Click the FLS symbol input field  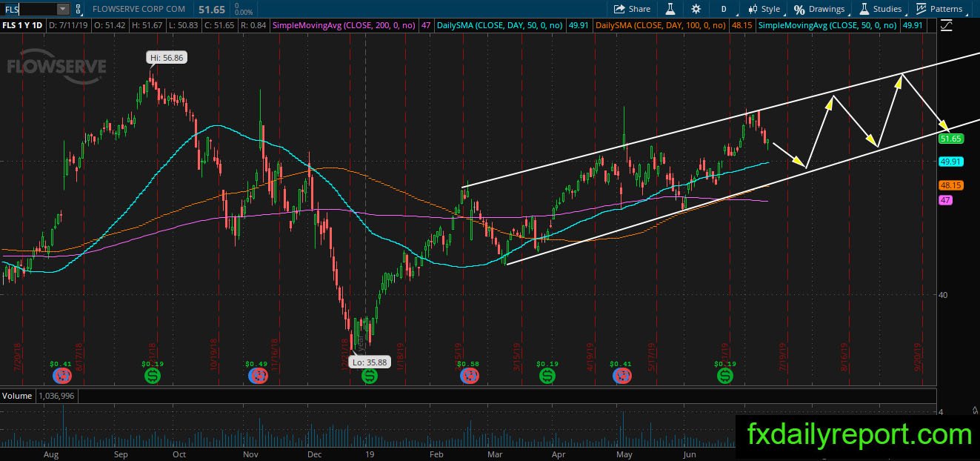pyautogui.click(x=28, y=9)
